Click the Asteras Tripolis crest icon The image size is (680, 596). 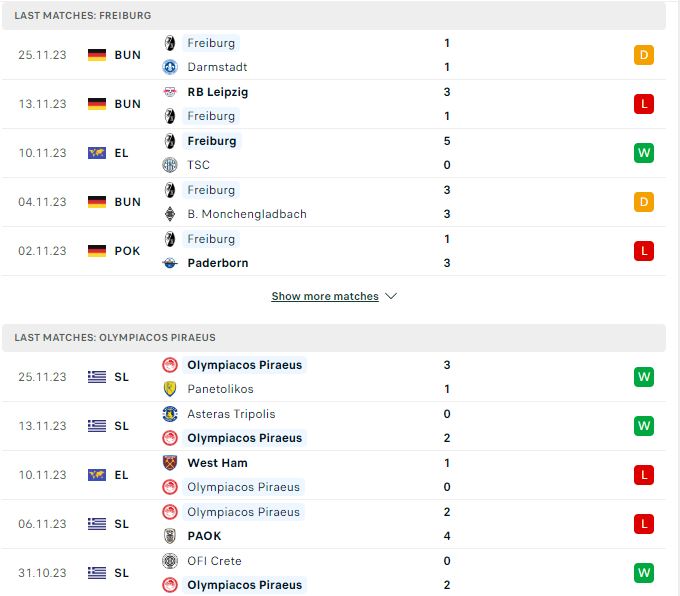pyautogui.click(x=170, y=414)
